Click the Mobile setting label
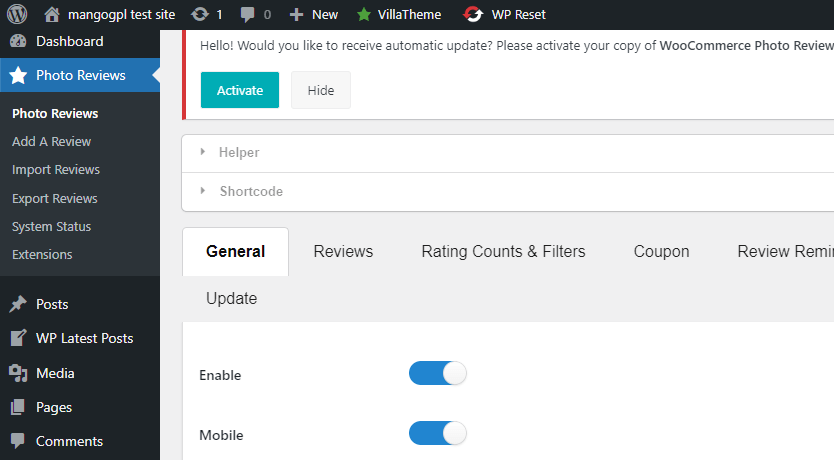The width and height of the screenshot is (834, 460). 221,436
